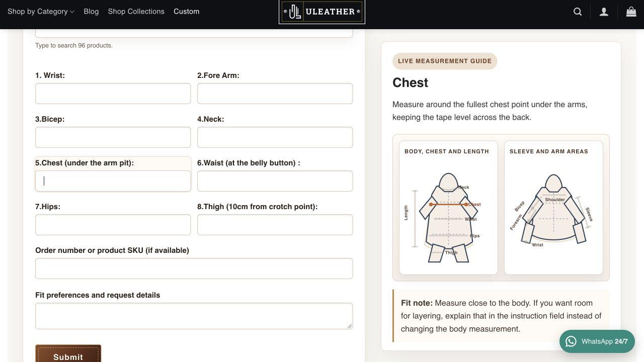The width and height of the screenshot is (644, 362).
Task: Focus the Bicep input field
Action: (x=113, y=137)
